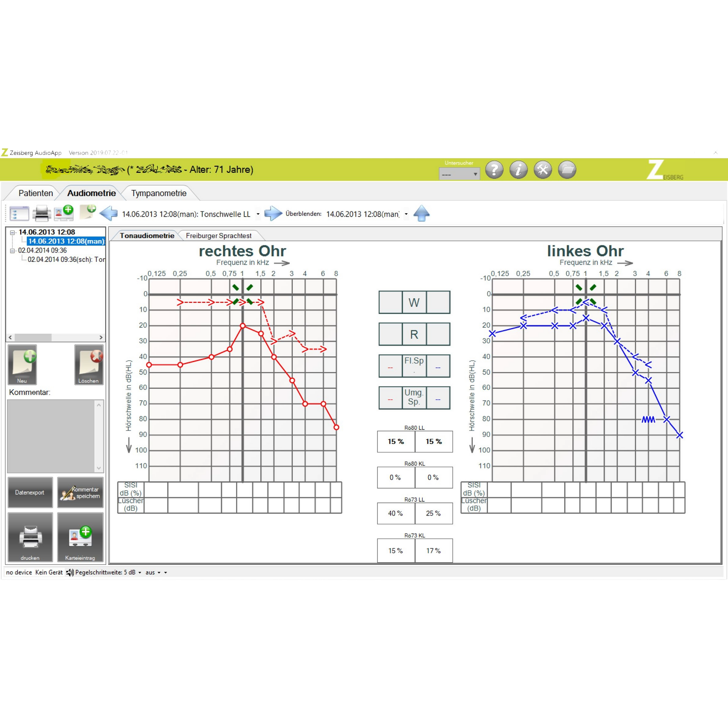
Task: Open the Untersucher dropdown
Action: [459, 174]
